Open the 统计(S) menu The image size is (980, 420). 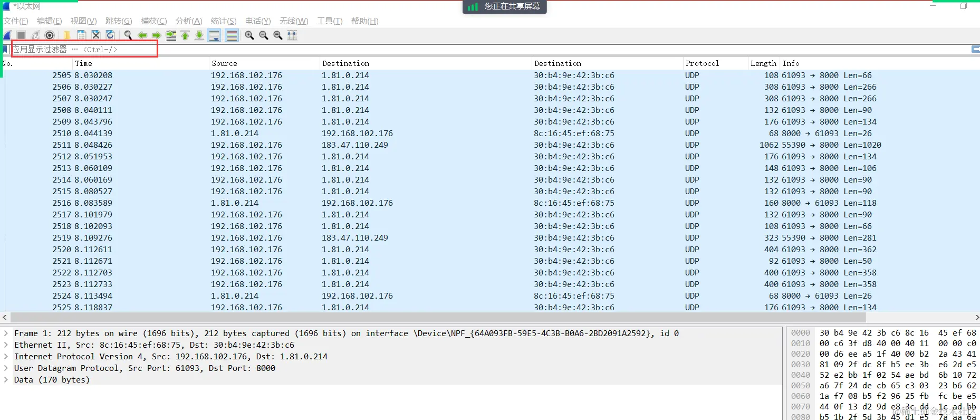[224, 21]
